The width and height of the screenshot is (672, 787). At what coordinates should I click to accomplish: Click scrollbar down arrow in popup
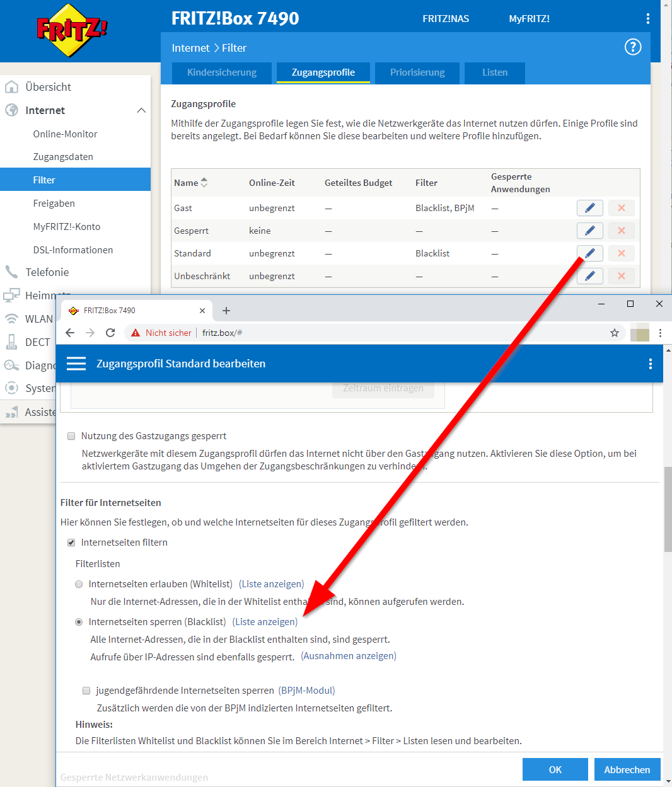(x=668, y=781)
